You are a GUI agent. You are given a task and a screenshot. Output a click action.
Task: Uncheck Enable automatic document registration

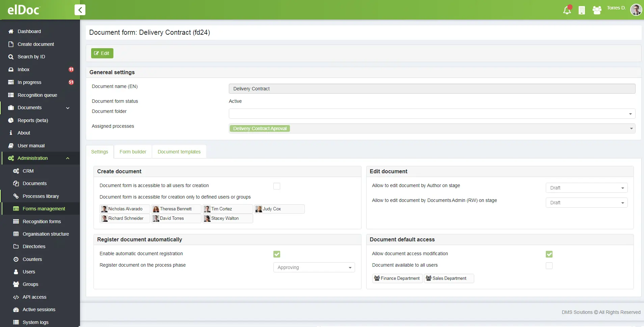pos(277,254)
